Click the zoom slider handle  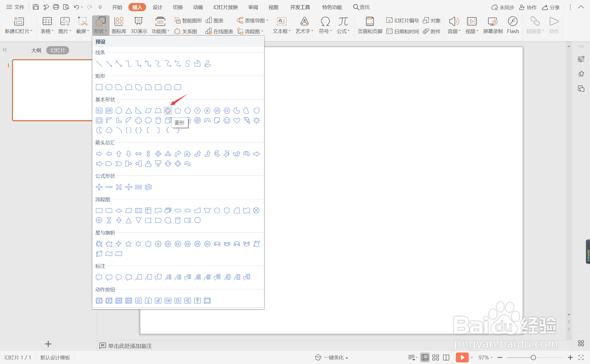point(533,357)
